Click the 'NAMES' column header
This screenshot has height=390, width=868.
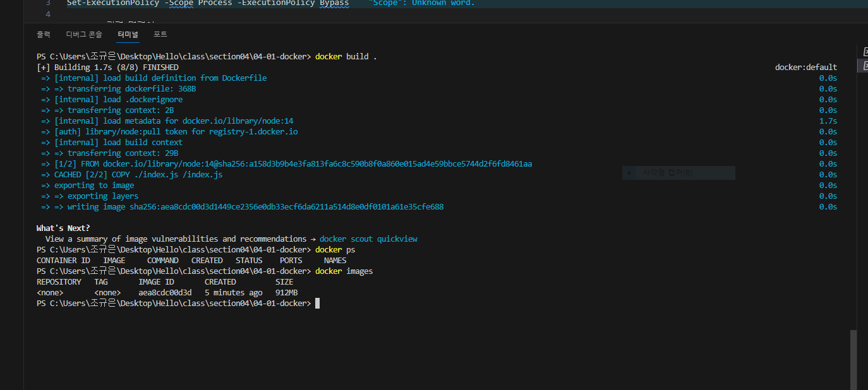coord(335,261)
